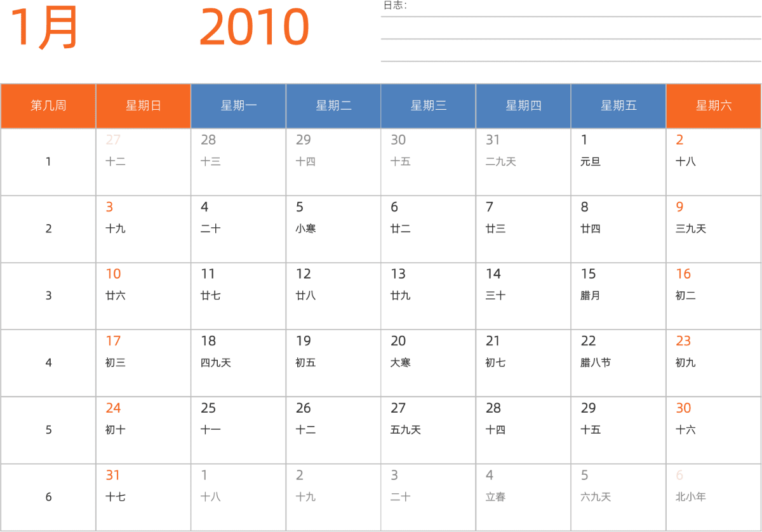762x532 pixels.
Task: Click the 四九天 label on the 18th
Action: [216, 363]
